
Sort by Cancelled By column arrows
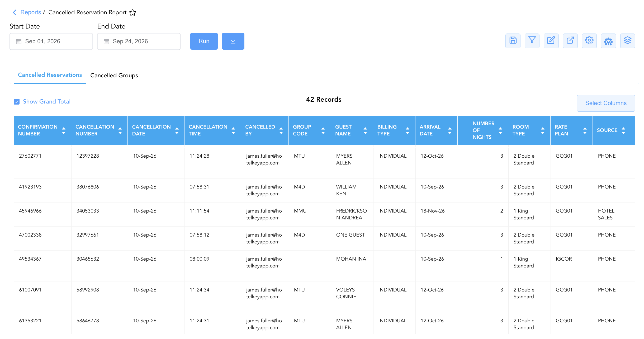281,130
